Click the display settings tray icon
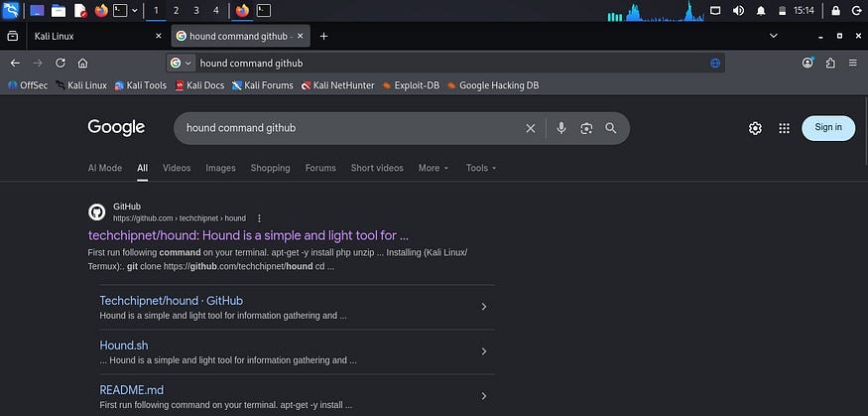Screen dimensions: 868x416 [x=715, y=11]
